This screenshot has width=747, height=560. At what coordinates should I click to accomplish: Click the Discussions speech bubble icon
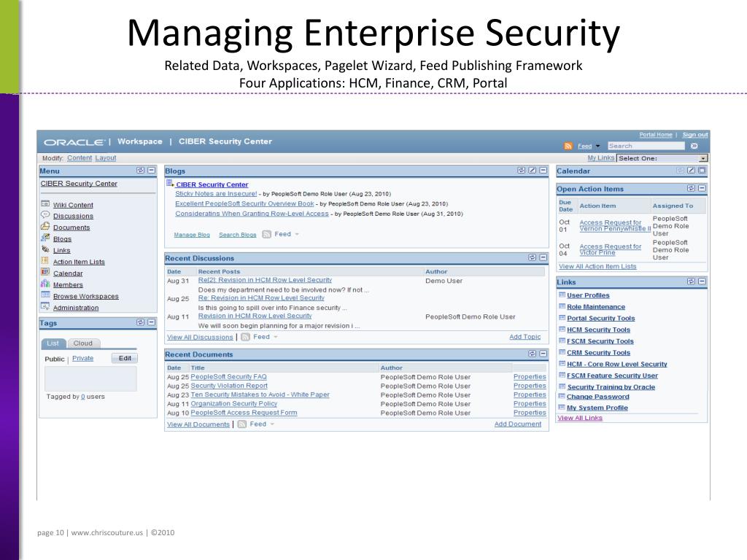pos(45,215)
